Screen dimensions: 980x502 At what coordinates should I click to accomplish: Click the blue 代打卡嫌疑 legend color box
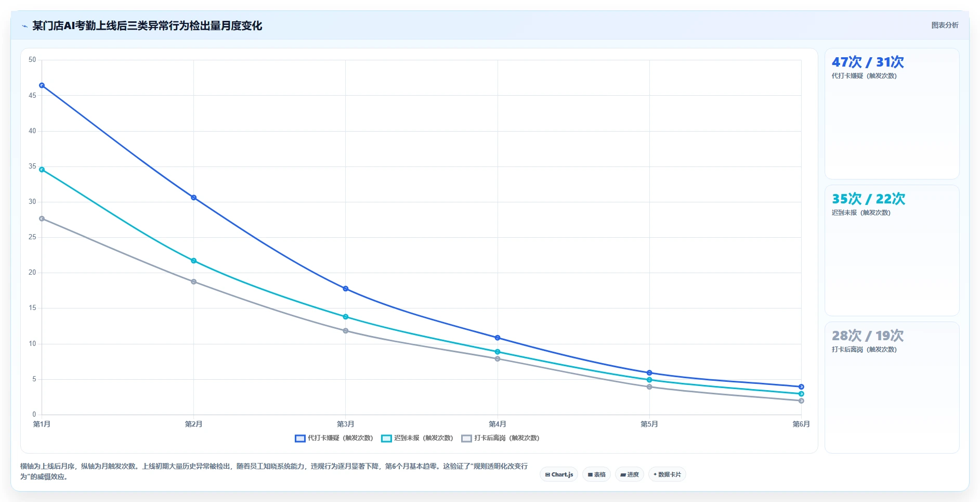click(x=300, y=439)
